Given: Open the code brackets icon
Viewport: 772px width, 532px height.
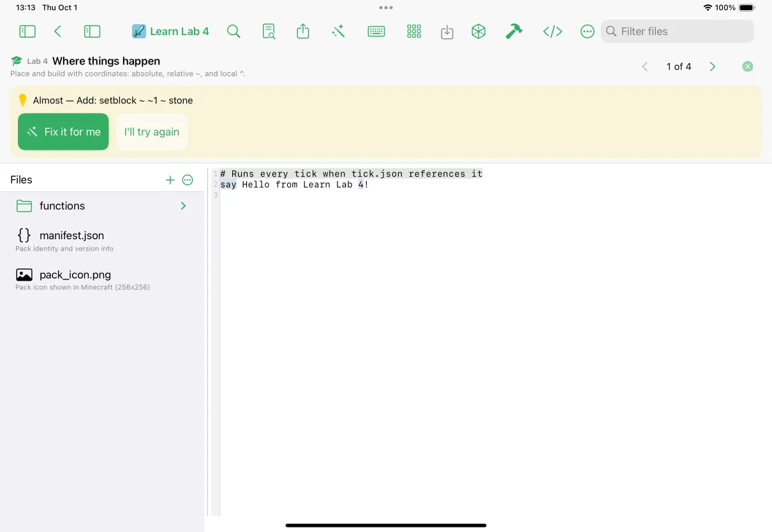Looking at the screenshot, I should coord(553,31).
